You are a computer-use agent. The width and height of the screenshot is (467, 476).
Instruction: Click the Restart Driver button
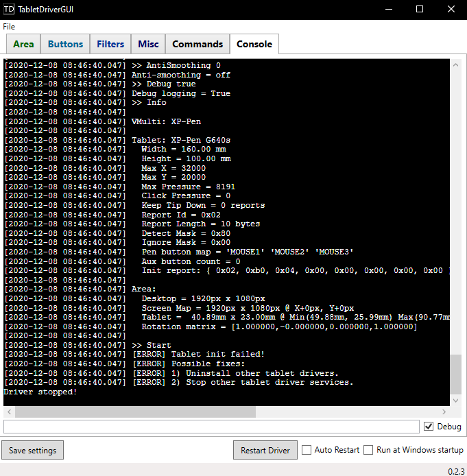265,450
